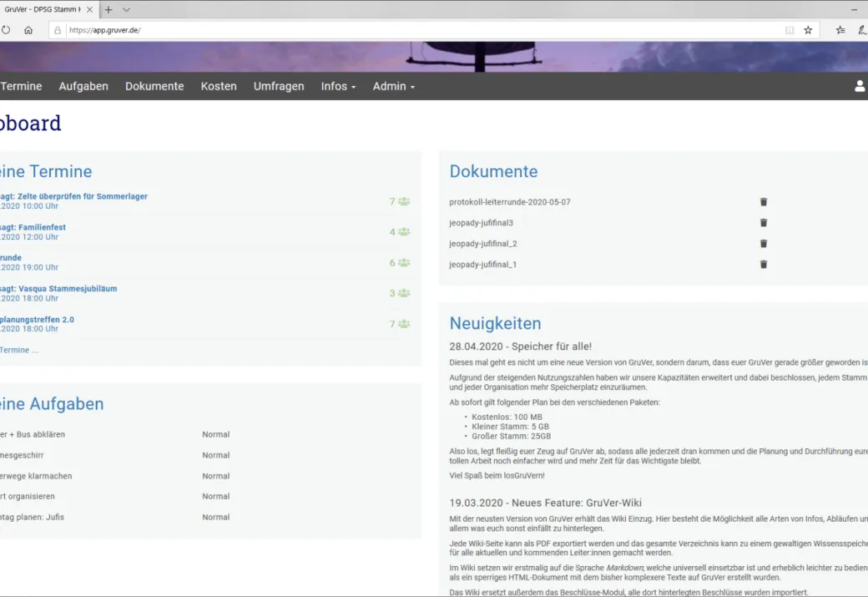
Task: Click trash icon beside jeopady-jufifinal3
Action: tap(764, 223)
